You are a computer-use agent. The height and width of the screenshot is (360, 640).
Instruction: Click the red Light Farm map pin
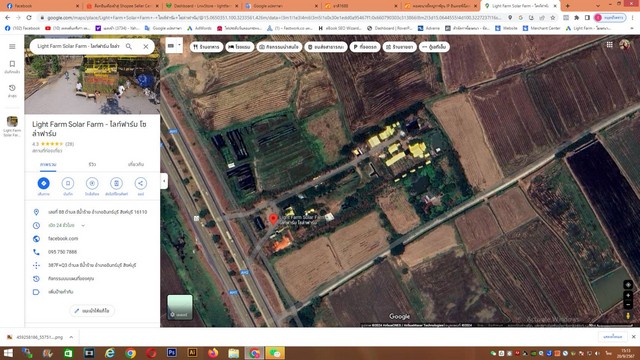(x=273, y=219)
